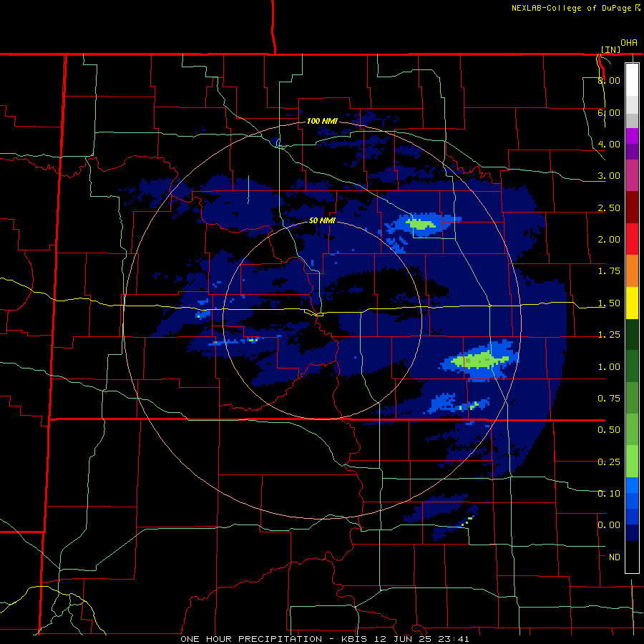Pick the bright red legend swatch beside 2.00
644x644 pixels.
coord(632,239)
